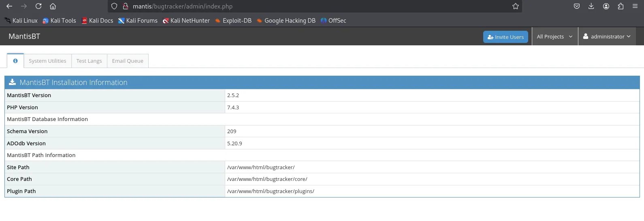Screen dimensions: 644x221
Task: Click the Invite Users button
Action: (x=505, y=37)
